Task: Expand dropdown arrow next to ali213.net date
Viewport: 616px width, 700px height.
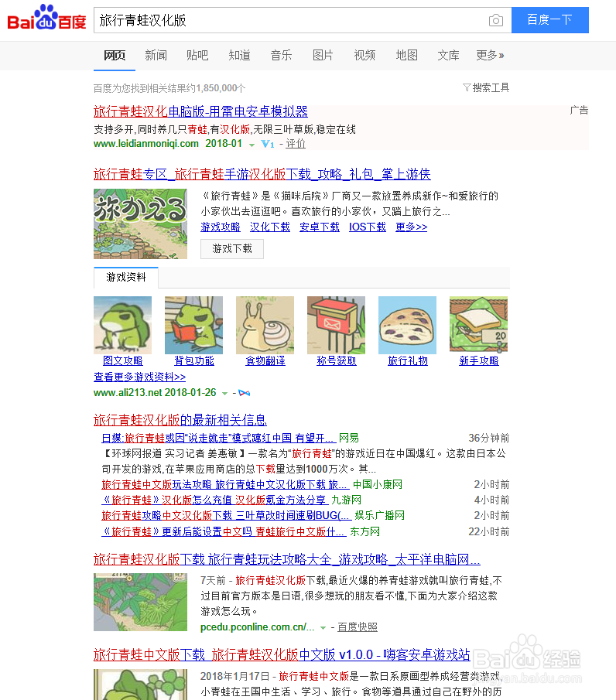Action: pyautogui.click(x=224, y=393)
